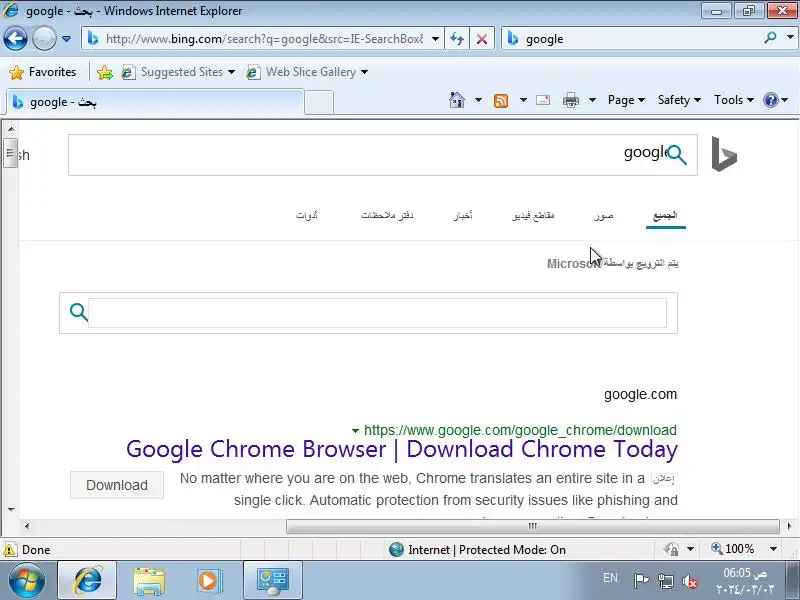Expand the address bar history dropdown

point(435,39)
